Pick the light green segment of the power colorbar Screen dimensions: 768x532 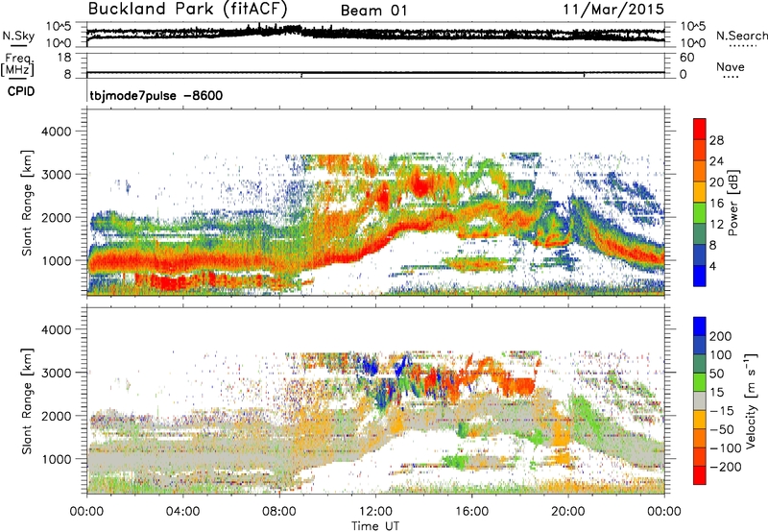pos(700,212)
